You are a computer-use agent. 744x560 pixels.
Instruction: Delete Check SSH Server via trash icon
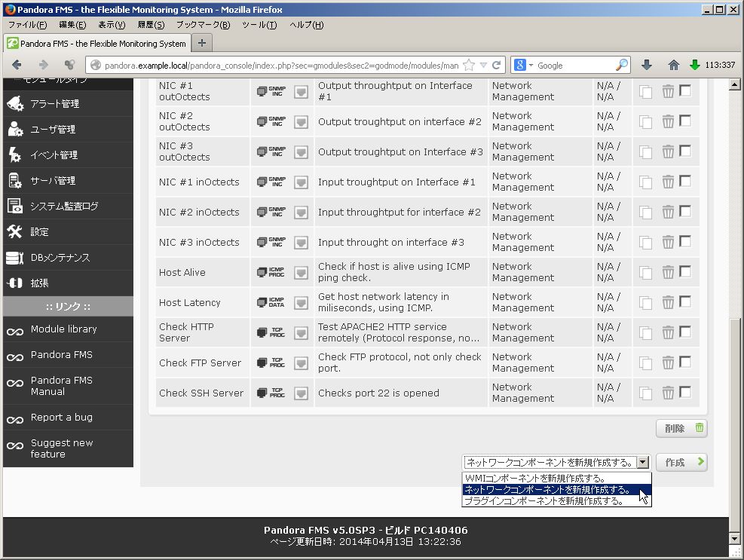pyautogui.click(x=668, y=393)
